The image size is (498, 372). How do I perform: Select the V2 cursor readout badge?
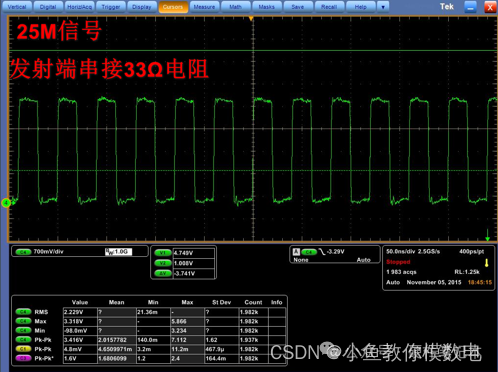[x=163, y=263]
